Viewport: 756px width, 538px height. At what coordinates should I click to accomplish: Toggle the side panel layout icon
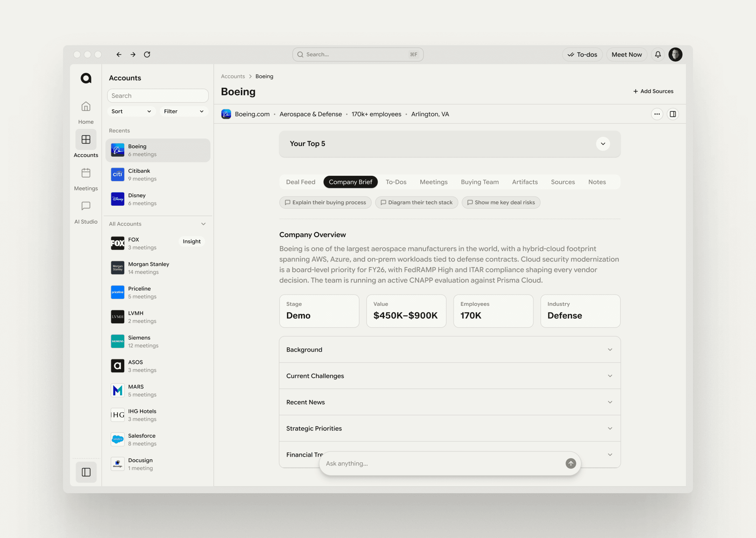(x=673, y=114)
